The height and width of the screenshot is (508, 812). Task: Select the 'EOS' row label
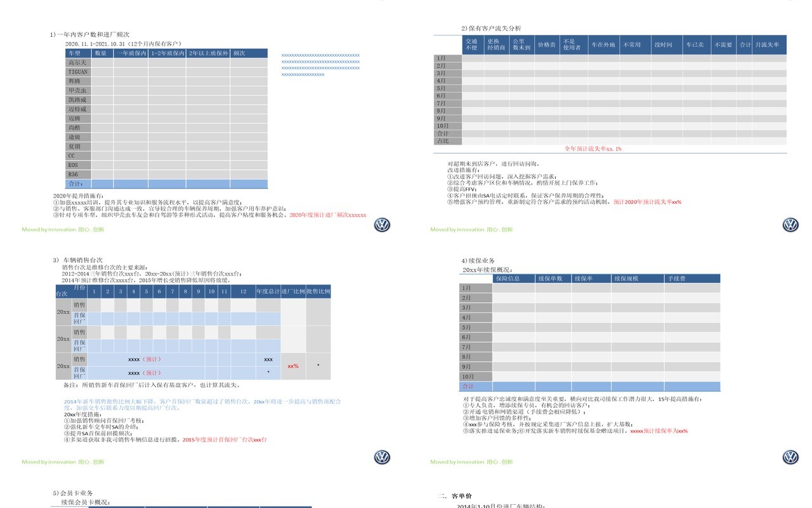79,165
